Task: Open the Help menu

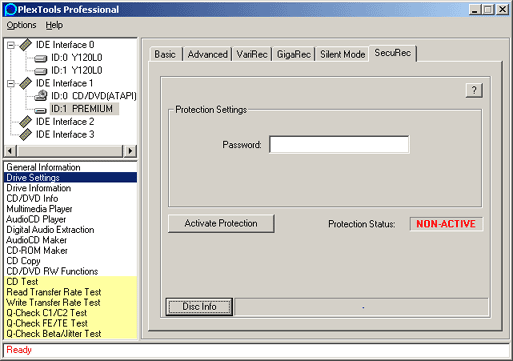Action: click(x=54, y=25)
